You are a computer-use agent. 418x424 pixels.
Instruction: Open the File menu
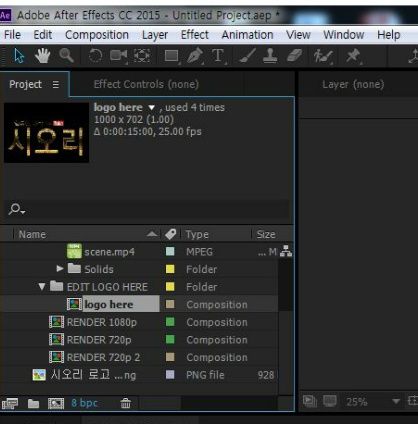coord(12,35)
